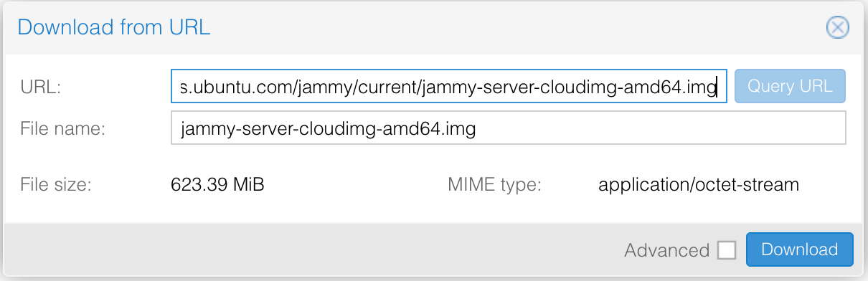This screenshot has width=868, height=281.
Task: Click the Advanced label text
Action: 666,250
